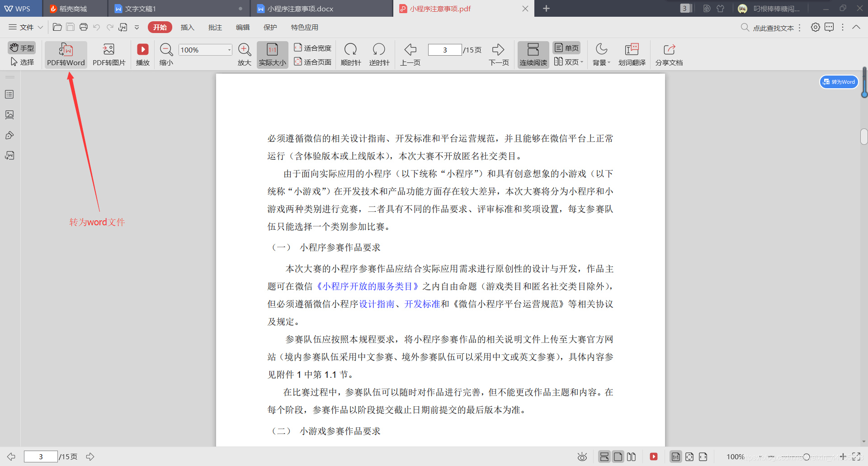Select the 选择 selection tool
This screenshot has height=466, width=868.
pos(22,62)
